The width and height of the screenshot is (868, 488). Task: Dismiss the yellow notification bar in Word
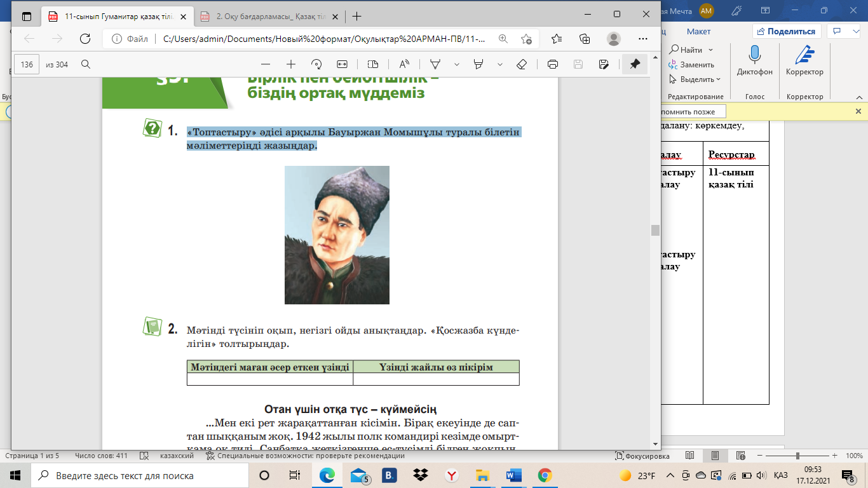point(858,111)
